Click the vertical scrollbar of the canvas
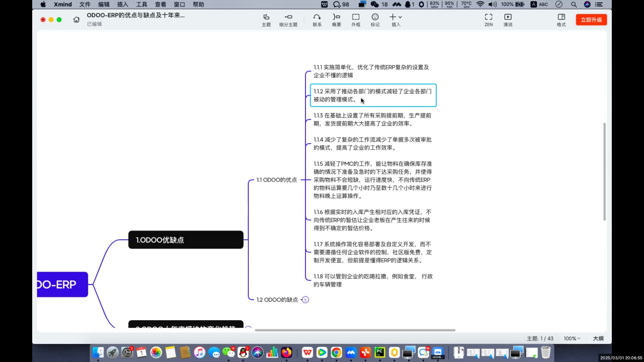This screenshot has width=644, height=362. [x=604, y=172]
